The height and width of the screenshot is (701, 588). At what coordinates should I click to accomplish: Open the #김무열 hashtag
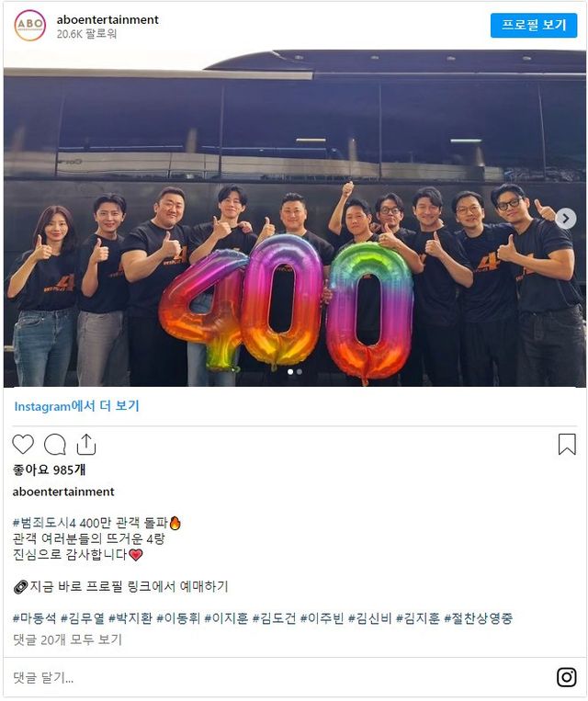pos(83,618)
